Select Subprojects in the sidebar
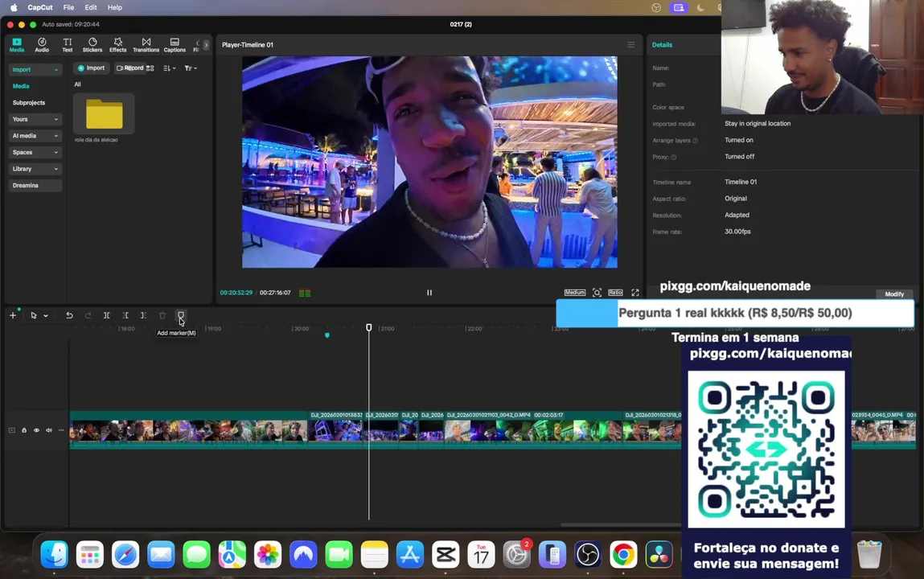This screenshot has width=924, height=579. (x=29, y=102)
